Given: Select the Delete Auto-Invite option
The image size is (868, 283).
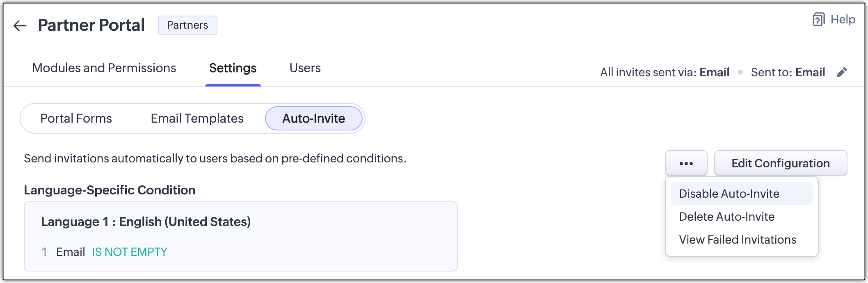Looking at the screenshot, I should (x=726, y=217).
